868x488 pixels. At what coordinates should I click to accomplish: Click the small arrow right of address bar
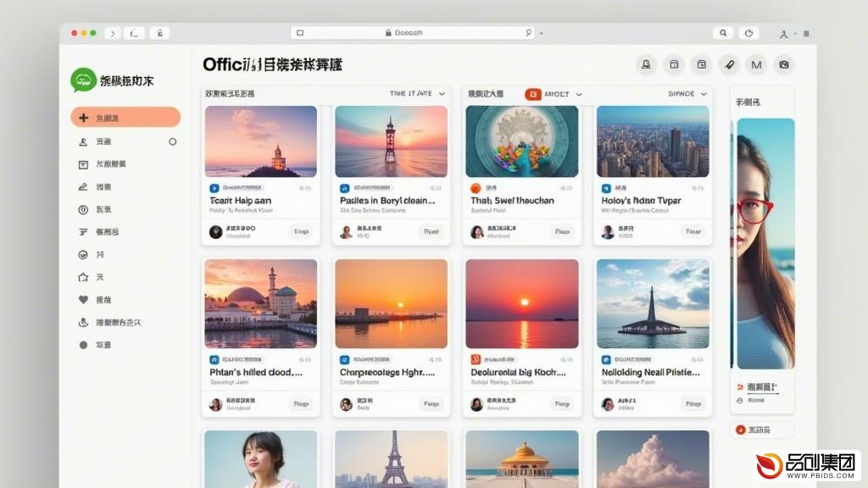pos(542,33)
